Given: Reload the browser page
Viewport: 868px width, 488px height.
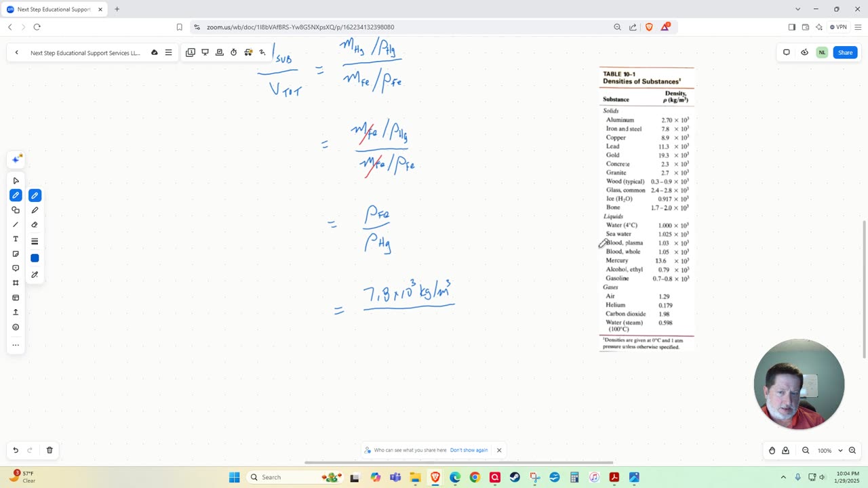Looking at the screenshot, I should tap(37, 27).
